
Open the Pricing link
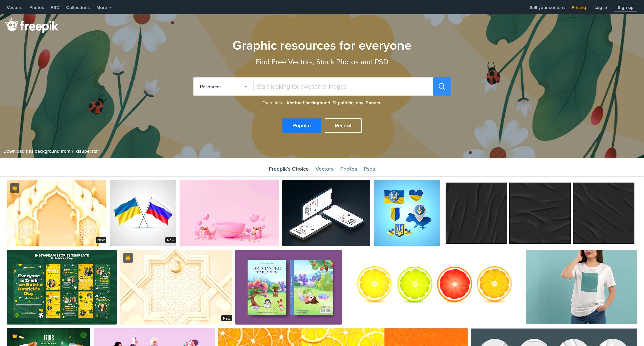coord(579,7)
